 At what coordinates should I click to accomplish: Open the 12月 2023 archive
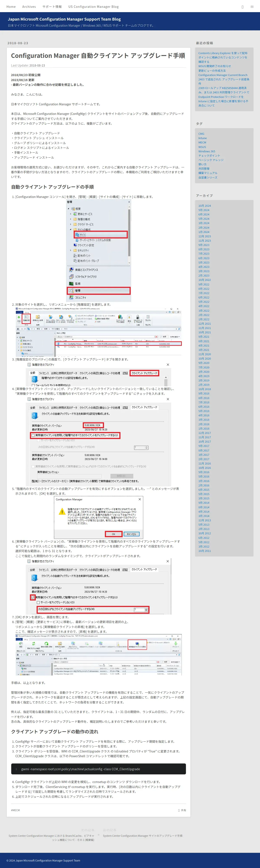pos(205,237)
